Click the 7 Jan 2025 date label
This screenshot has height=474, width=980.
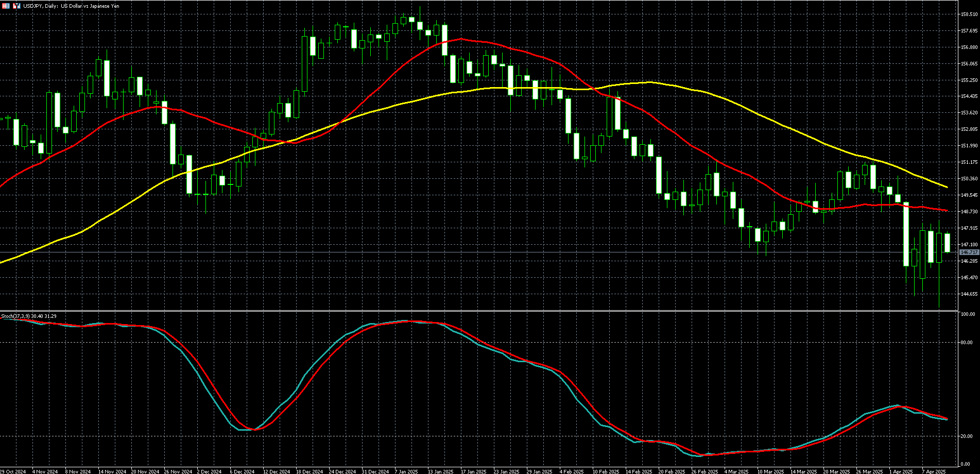[406, 471]
